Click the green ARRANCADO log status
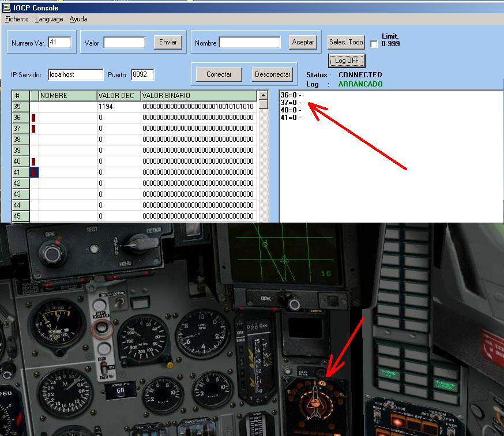This screenshot has width=504, height=436. pos(360,84)
